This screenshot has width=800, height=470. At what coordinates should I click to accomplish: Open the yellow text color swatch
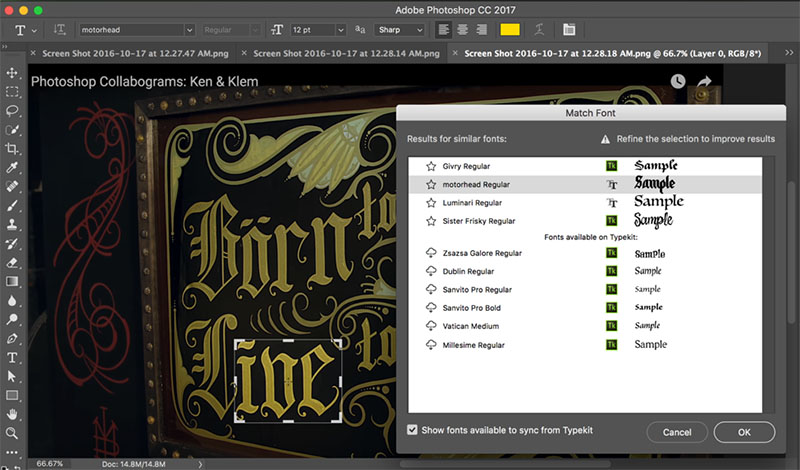tap(510, 30)
